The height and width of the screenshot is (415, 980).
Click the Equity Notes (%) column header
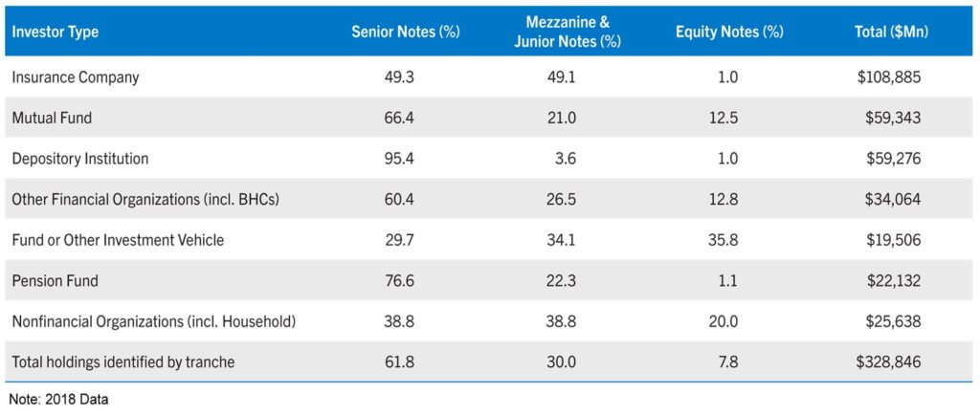[729, 33]
